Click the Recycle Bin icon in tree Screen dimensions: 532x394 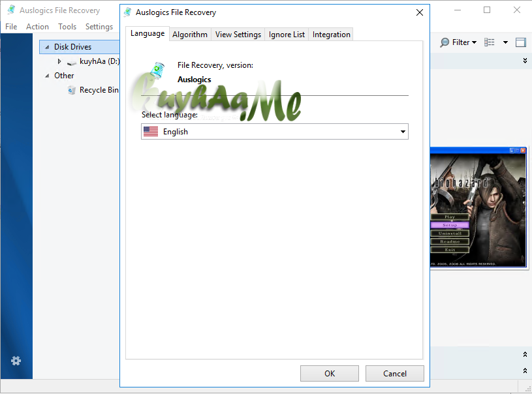(x=72, y=90)
